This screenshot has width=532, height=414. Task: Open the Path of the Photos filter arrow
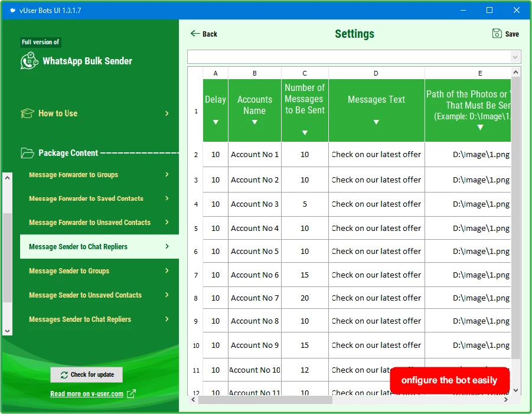pyautogui.click(x=480, y=127)
